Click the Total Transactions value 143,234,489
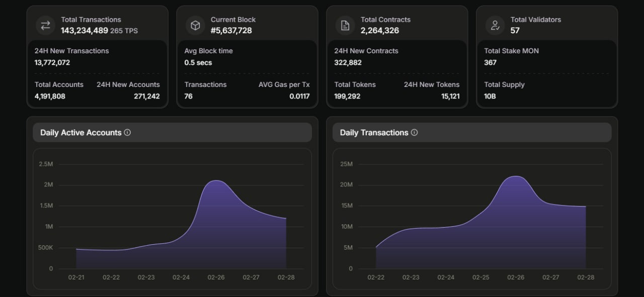This screenshot has height=297, width=644. click(x=85, y=31)
